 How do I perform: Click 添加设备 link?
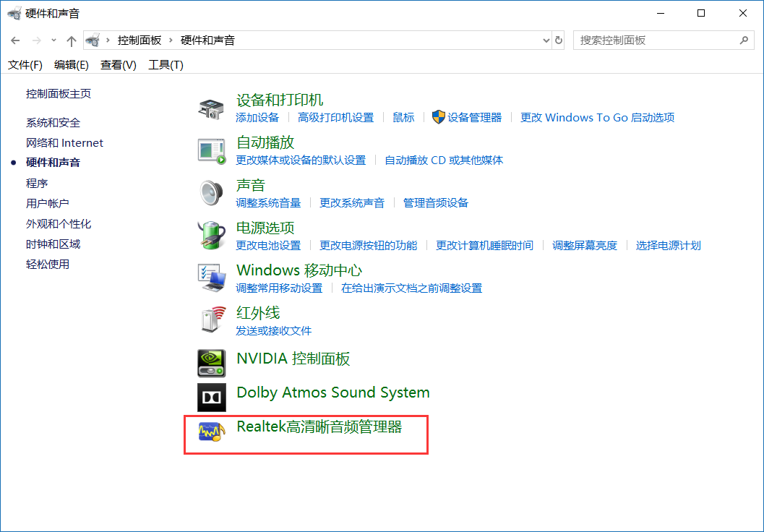(257, 117)
